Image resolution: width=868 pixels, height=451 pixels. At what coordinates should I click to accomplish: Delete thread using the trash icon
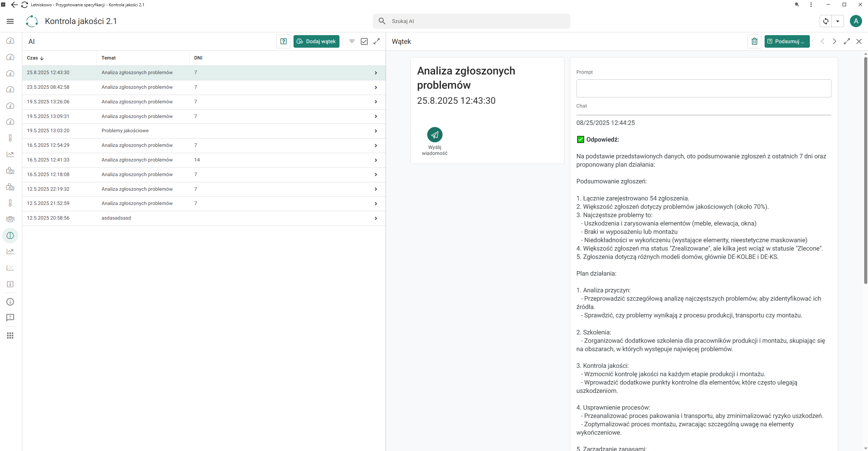click(x=754, y=41)
